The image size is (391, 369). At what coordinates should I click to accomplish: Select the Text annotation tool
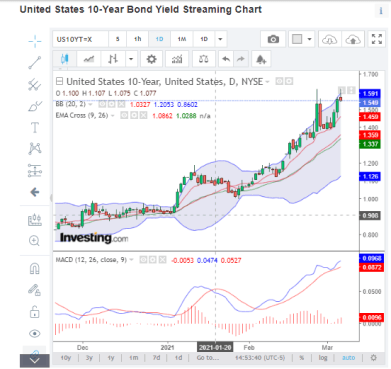pyautogui.click(x=35, y=128)
